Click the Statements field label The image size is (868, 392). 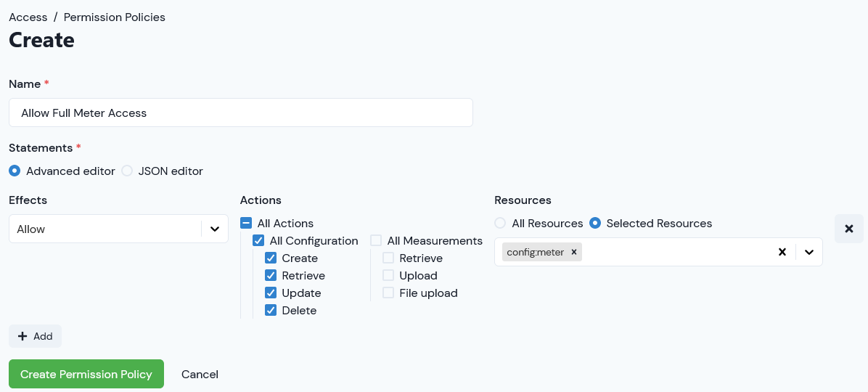pos(41,148)
